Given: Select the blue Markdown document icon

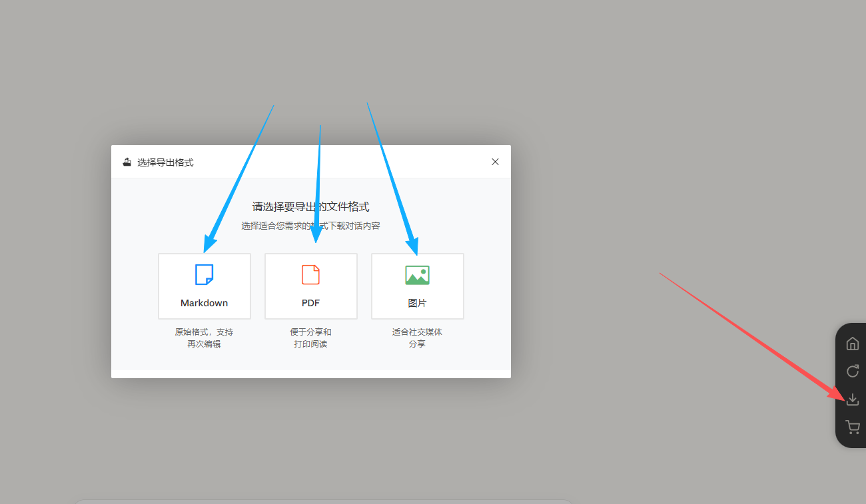Looking at the screenshot, I should tap(204, 274).
